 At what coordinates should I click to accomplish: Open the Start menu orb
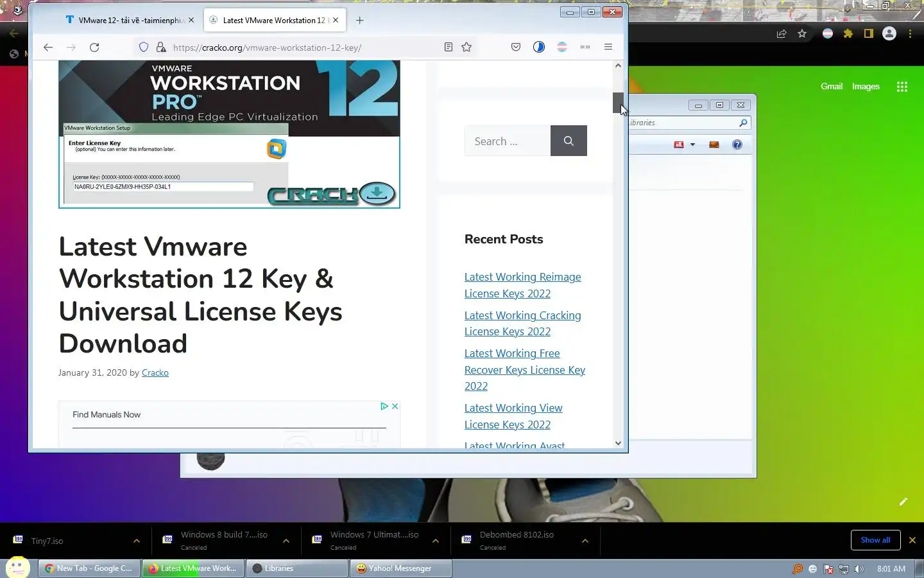[x=17, y=568]
